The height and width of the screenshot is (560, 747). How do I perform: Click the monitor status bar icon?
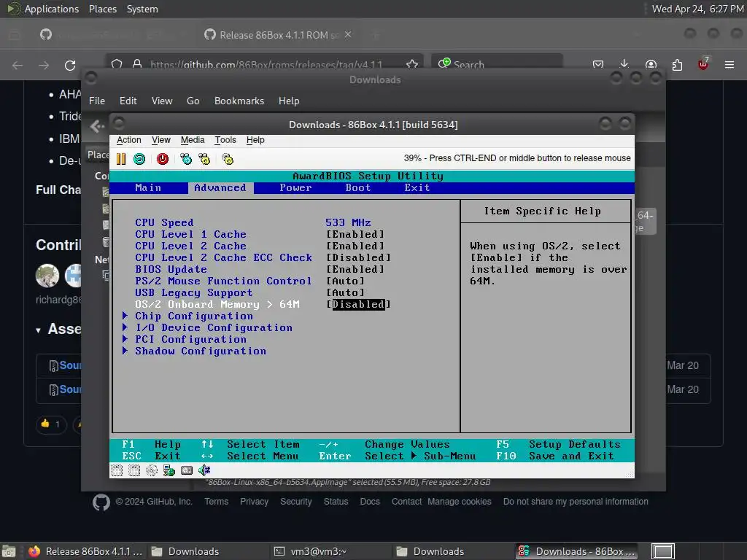(187, 470)
